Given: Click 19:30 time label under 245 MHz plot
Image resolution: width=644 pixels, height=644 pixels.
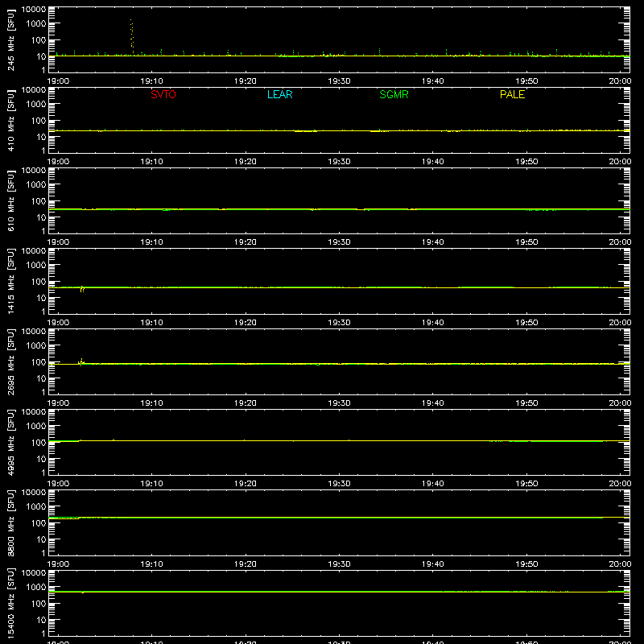Looking at the screenshot, I should point(339,81).
